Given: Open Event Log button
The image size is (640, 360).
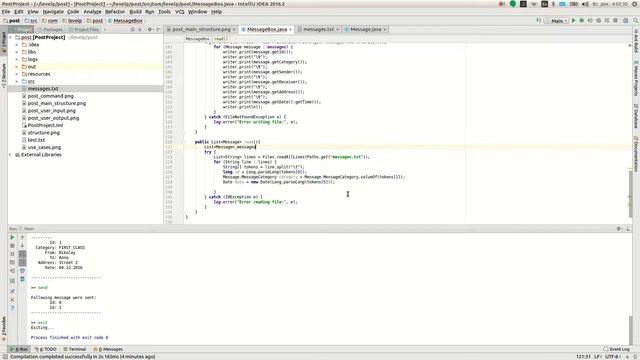Looking at the screenshot, I should [x=616, y=349].
